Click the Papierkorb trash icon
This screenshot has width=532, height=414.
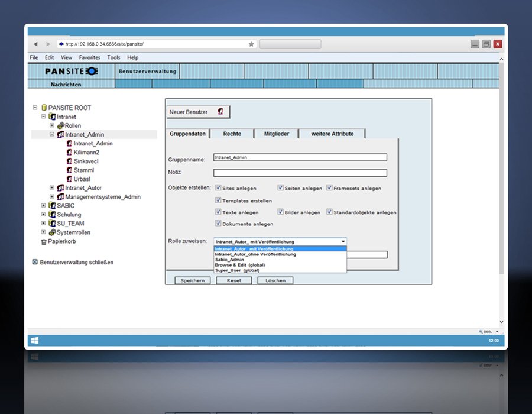(x=43, y=242)
